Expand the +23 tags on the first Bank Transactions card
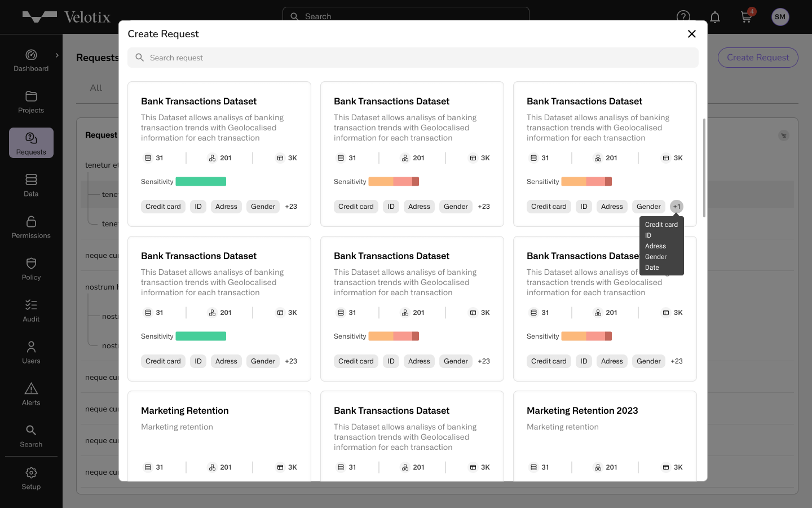 pos(291,207)
